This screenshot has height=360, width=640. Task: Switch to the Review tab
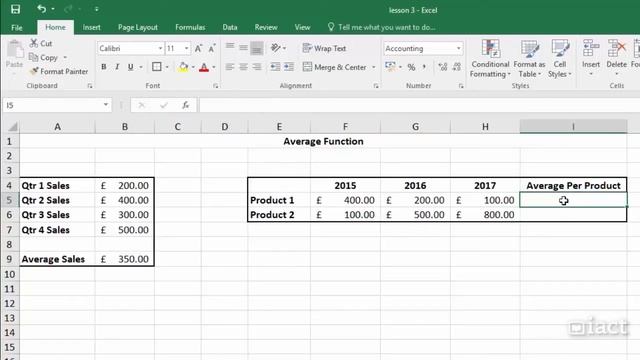[x=266, y=27]
